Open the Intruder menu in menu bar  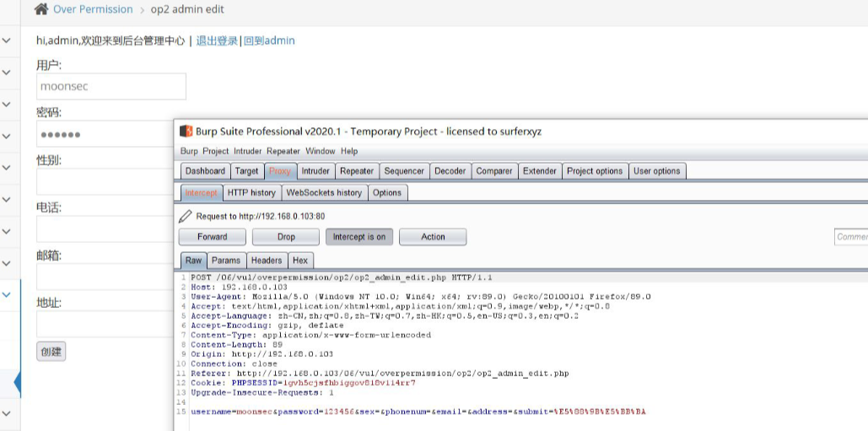click(248, 151)
